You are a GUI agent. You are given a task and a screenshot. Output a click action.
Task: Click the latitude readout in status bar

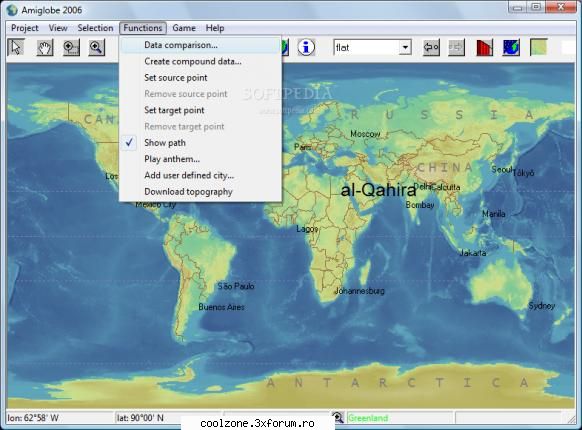(x=140, y=418)
